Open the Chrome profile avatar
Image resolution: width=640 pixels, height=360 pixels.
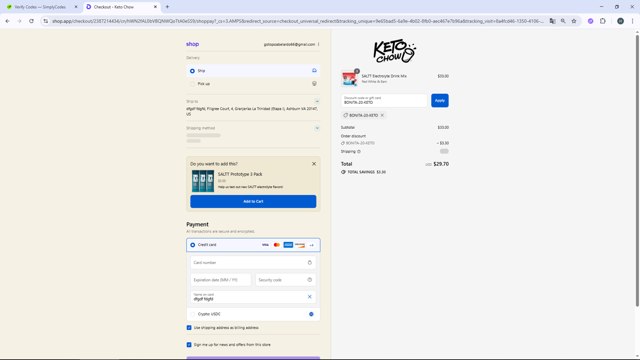(620, 21)
